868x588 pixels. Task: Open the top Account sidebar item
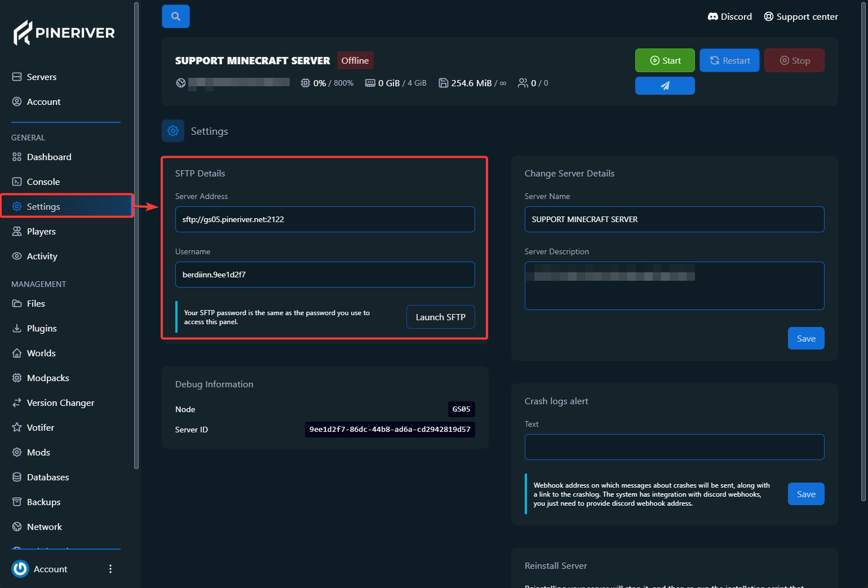point(43,101)
